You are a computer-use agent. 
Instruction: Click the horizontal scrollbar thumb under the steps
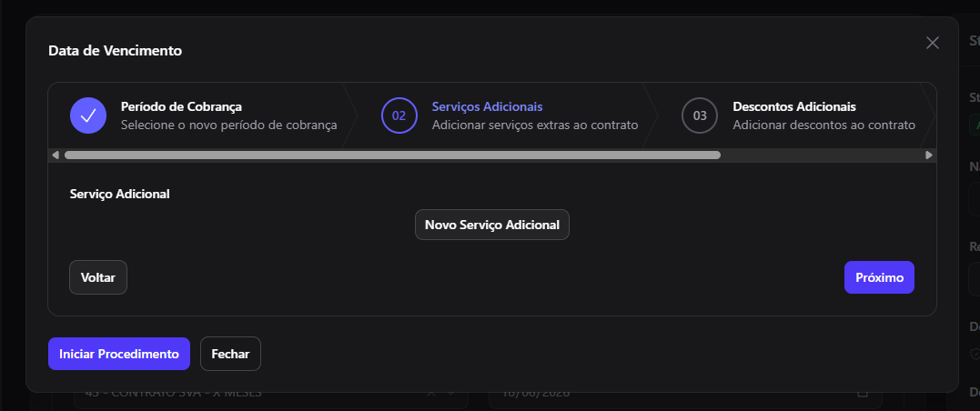392,155
